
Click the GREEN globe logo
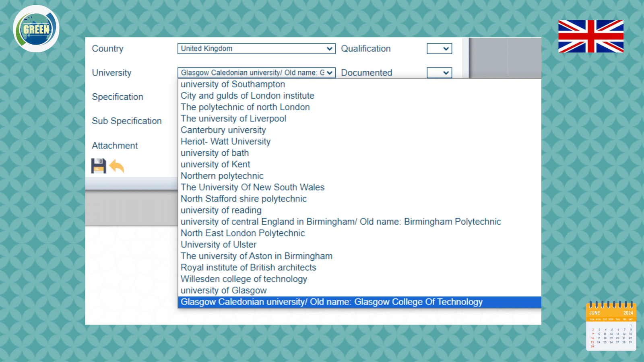point(36,29)
